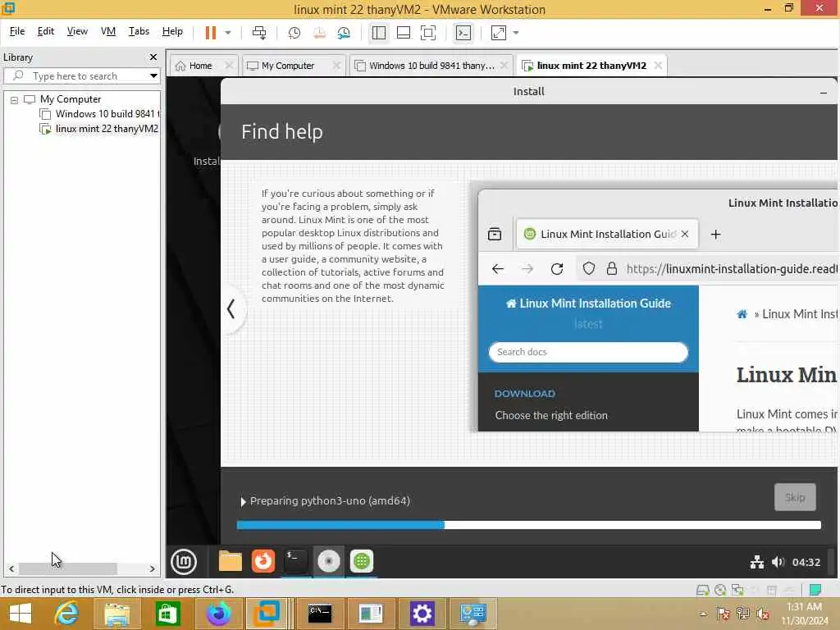Screen dimensions: 840x630
Task: Open power options dropdown next to pause
Action: [x=228, y=33]
